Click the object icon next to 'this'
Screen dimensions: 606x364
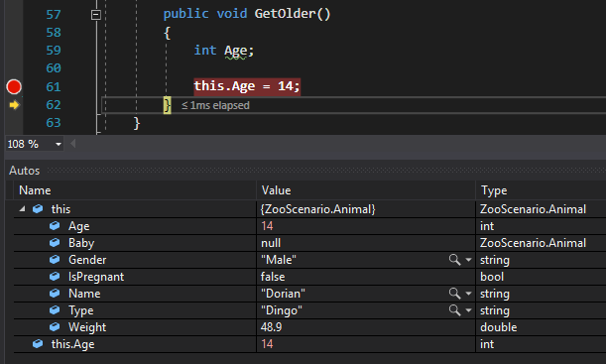coord(38,209)
